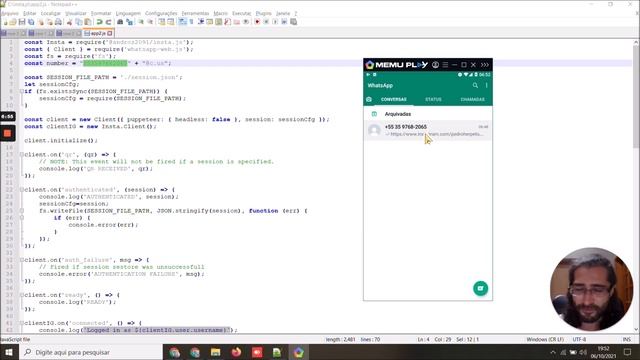The image size is (640, 360).
Task: Collapse the if (err) block fold
Action: [x=22, y=218]
